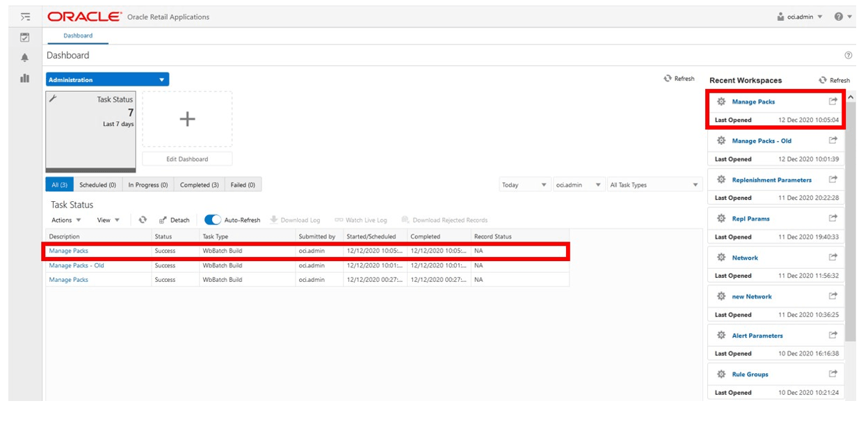Click the Submitted by column header

[x=319, y=237]
